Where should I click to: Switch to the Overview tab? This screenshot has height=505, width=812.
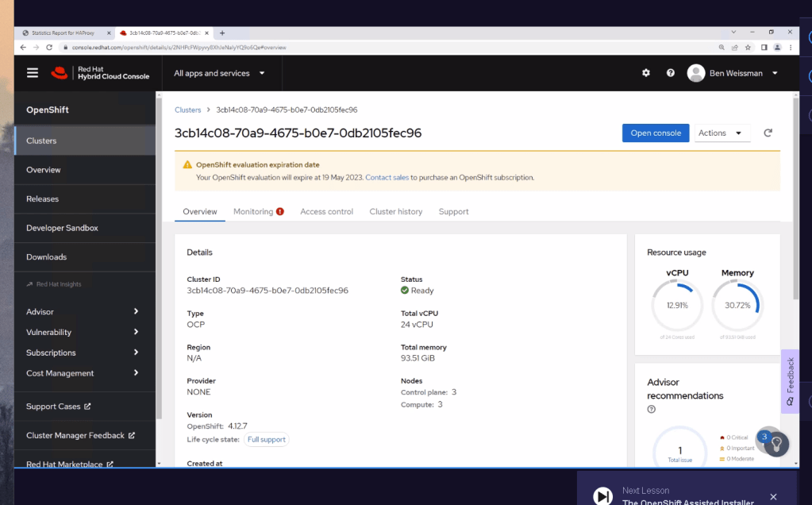(x=200, y=211)
